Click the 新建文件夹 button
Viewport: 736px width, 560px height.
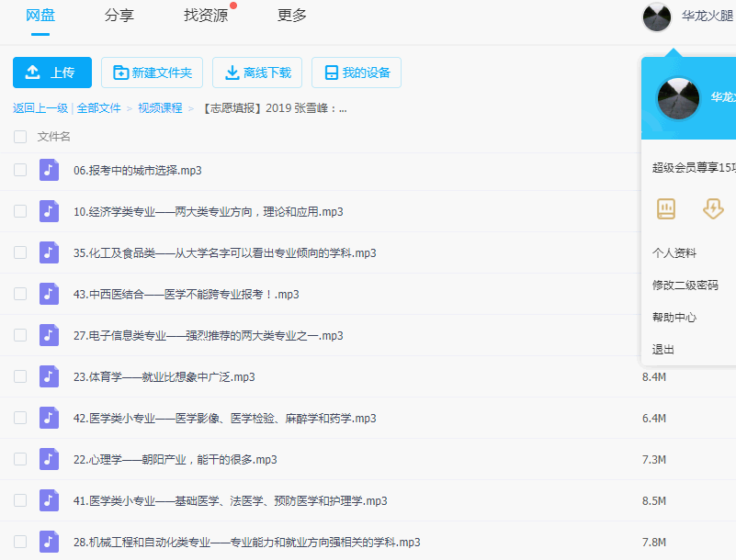(153, 73)
